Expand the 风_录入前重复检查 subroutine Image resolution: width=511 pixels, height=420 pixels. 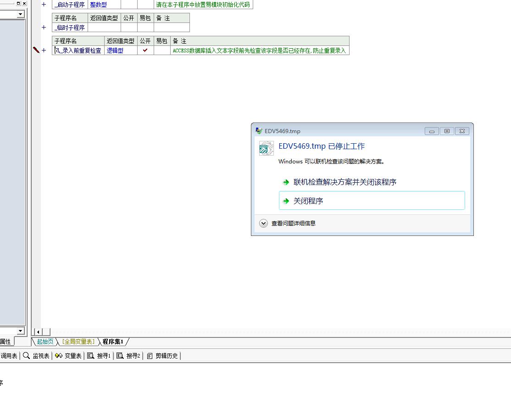pyautogui.click(x=44, y=50)
